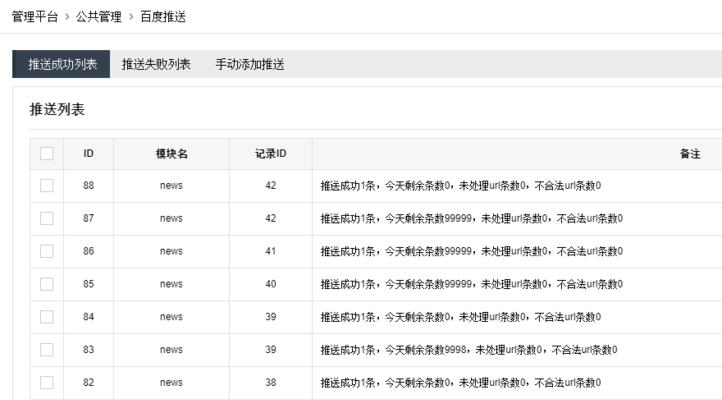Viewport: 722px width, 400px height.
Task: Click remark with 9998 remaining in row 83
Action: point(469,350)
